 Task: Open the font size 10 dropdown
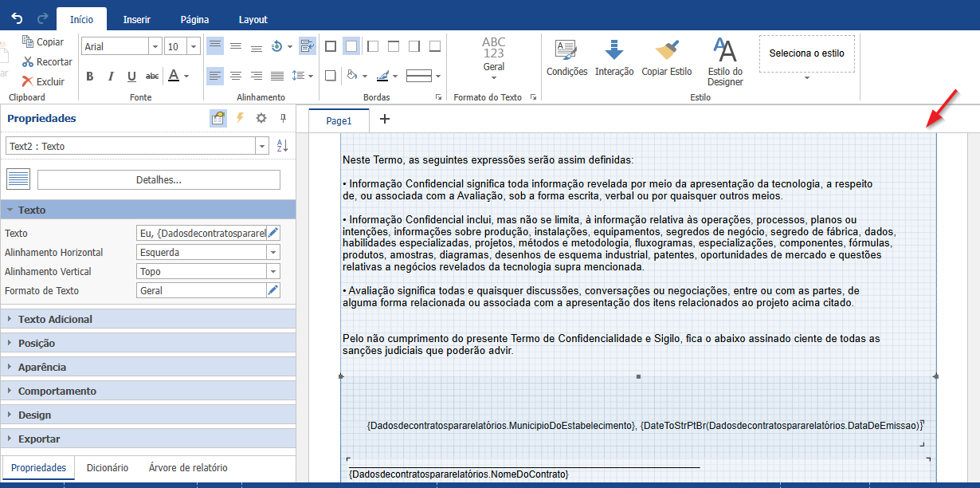(x=194, y=46)
